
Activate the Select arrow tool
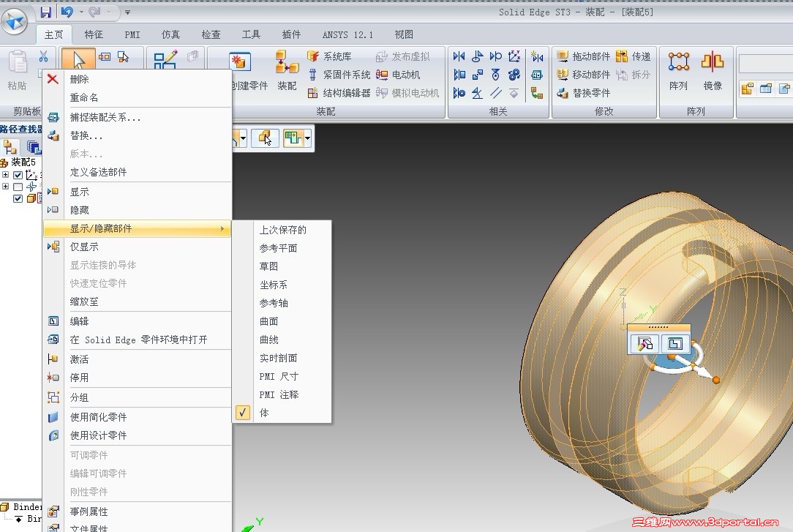[x=78, y=59]
